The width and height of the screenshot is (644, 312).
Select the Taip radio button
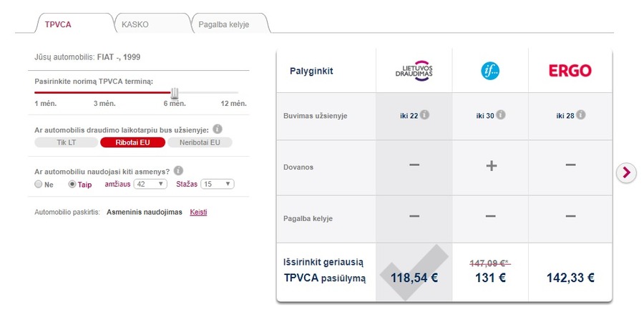pyautogui.click(x=72, y=185)
